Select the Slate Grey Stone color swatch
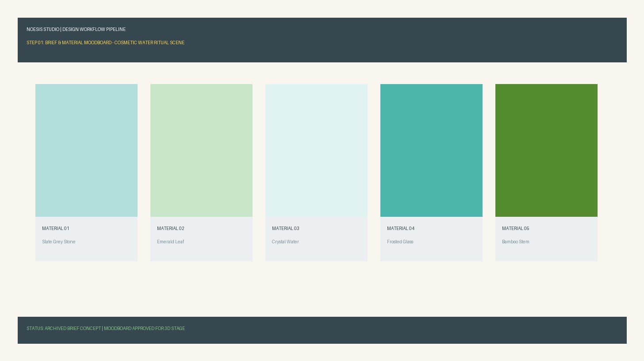The width and height of the screenshot is (644, 361). tap(86, 150)
